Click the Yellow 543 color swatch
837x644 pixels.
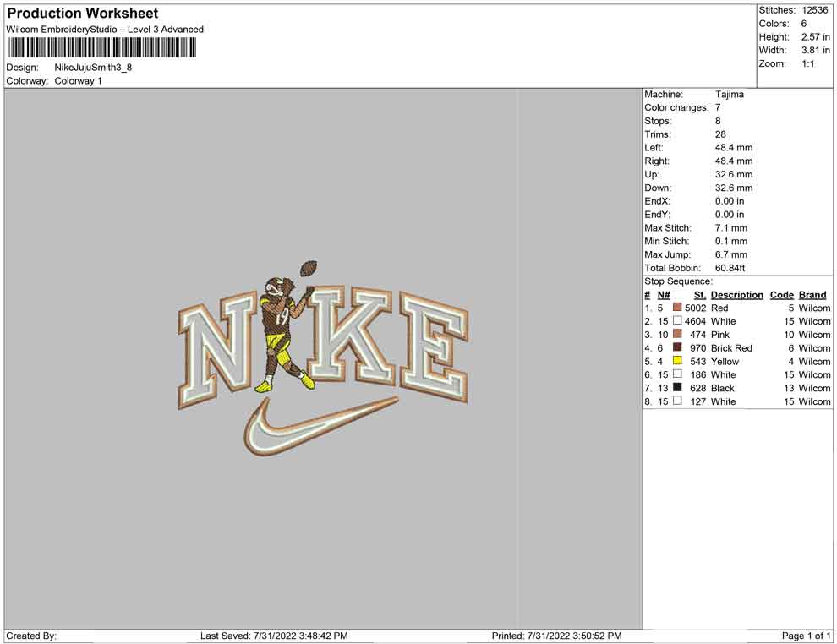pos(677,361)
